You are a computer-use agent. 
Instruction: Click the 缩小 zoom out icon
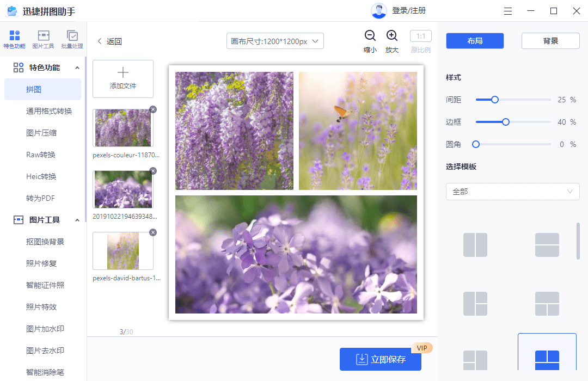370,35
